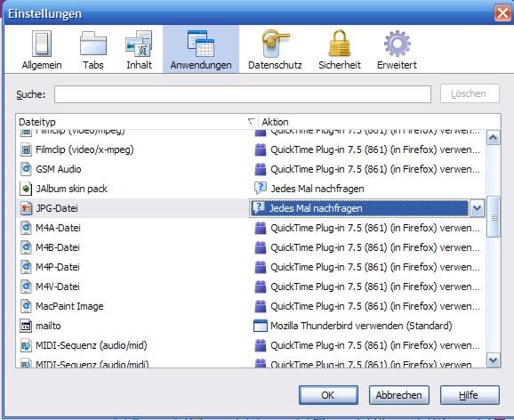Click the Thunderbird window icon for mailto
Viewport: 514px width, 420px height.
coord(261,326)
